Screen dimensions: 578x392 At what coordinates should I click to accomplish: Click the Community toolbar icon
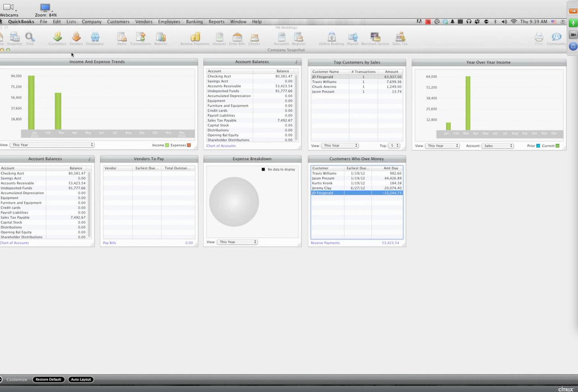[x=556, y=39]
